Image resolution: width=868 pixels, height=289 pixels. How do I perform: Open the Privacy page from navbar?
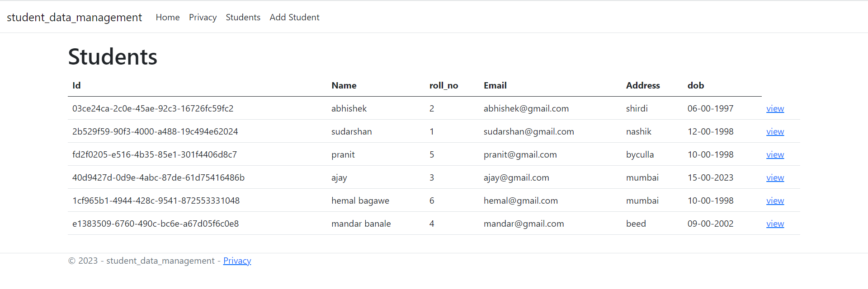click(203, 17)
